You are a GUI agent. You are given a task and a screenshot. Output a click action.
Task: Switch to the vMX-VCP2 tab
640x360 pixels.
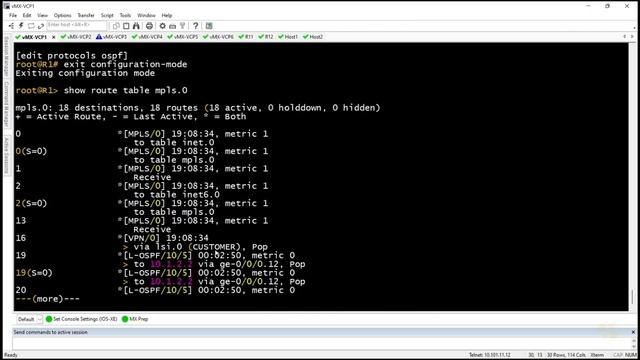[x=76, y=37]
